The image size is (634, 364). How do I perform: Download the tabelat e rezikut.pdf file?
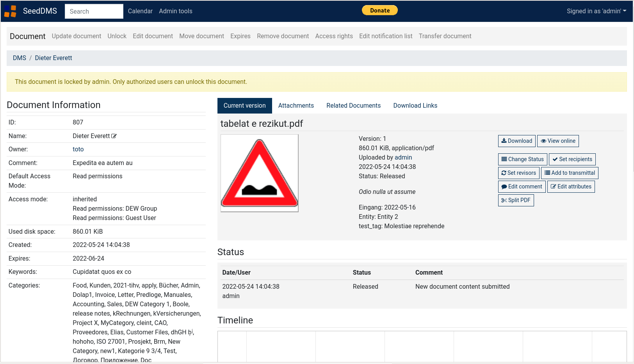516,141
